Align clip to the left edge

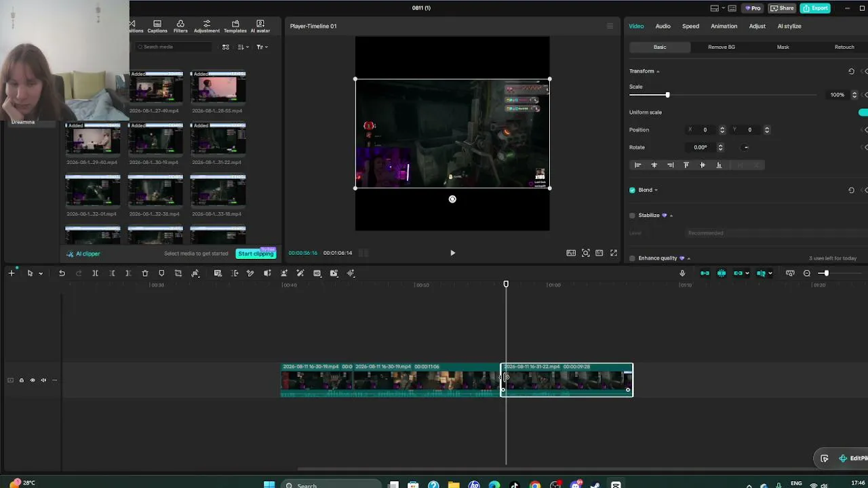pos(637,165)
